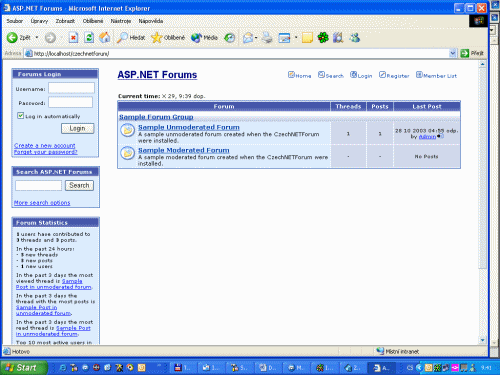
Task: Click the Sample Moderated Forum folder icon
Action: coord(128,153)
